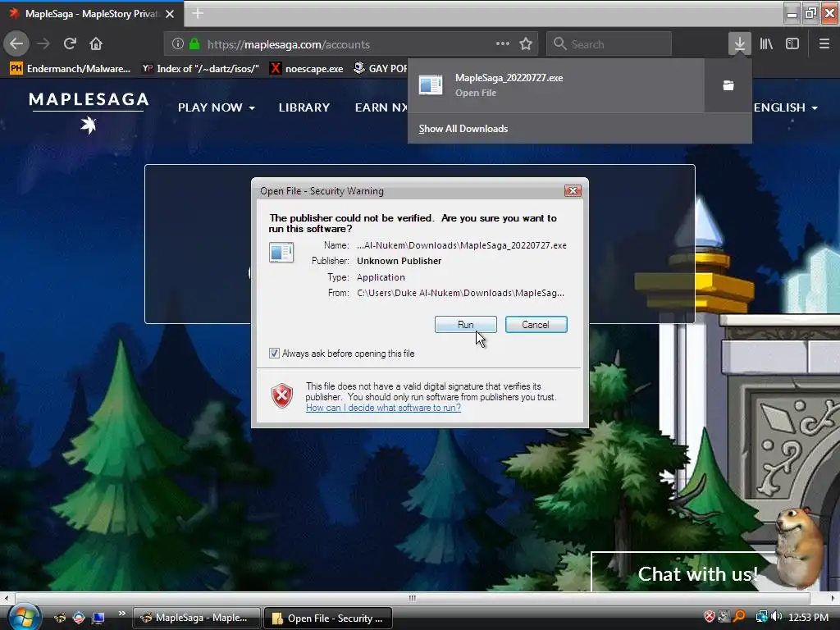Click the MapleSaga tab title
Screen dimensions: 840x630
pos(91,14)
